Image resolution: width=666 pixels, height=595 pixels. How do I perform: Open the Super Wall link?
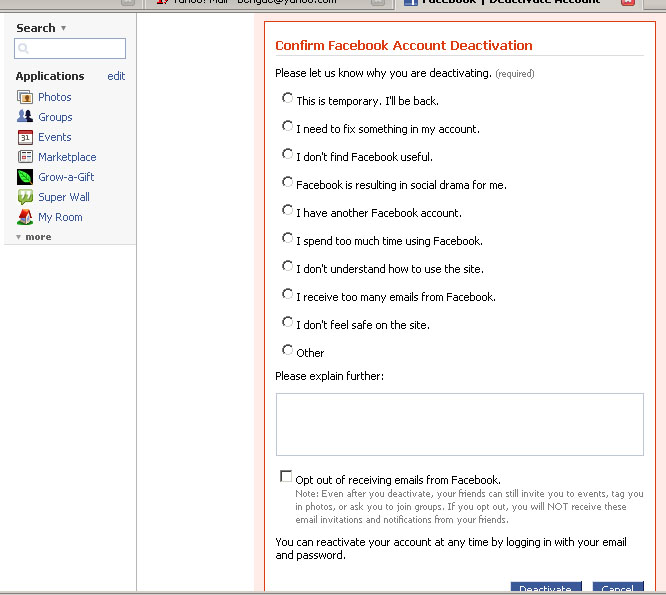click(64, 197)
